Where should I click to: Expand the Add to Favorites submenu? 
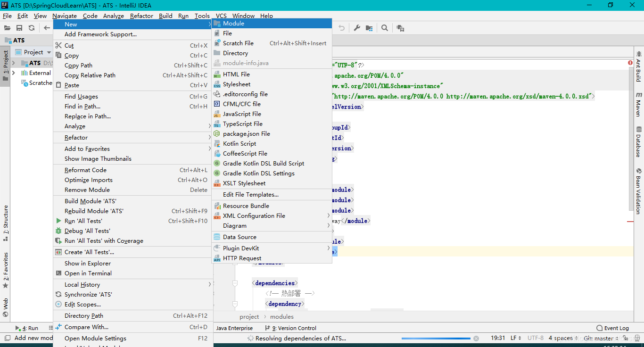click(x=133, y=149)
